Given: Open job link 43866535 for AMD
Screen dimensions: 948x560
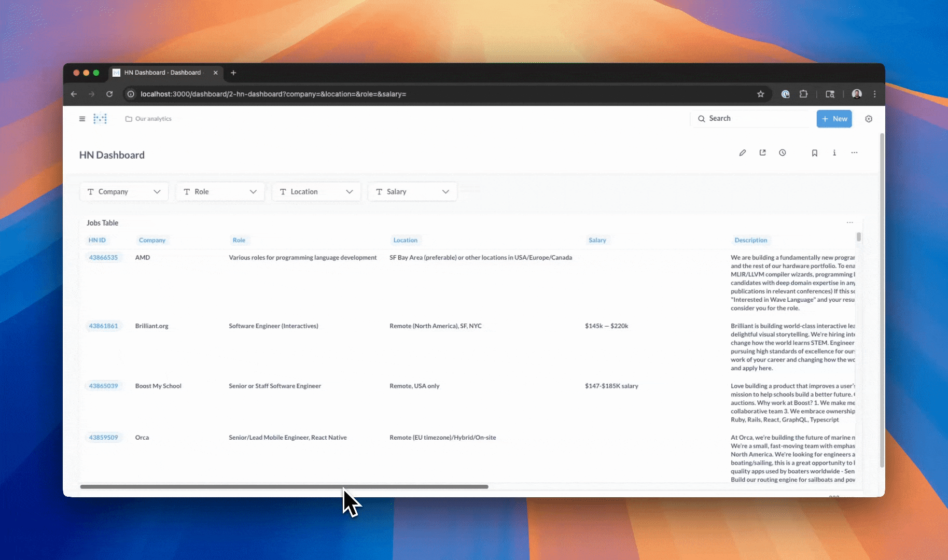Looking at the screenshot, I should click(x=103, y=257).
